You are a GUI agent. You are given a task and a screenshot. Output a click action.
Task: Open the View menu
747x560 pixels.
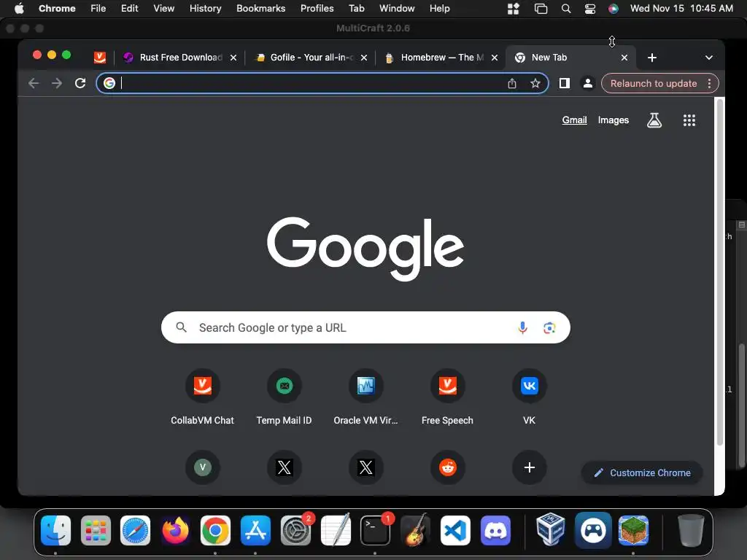point(163,9)
